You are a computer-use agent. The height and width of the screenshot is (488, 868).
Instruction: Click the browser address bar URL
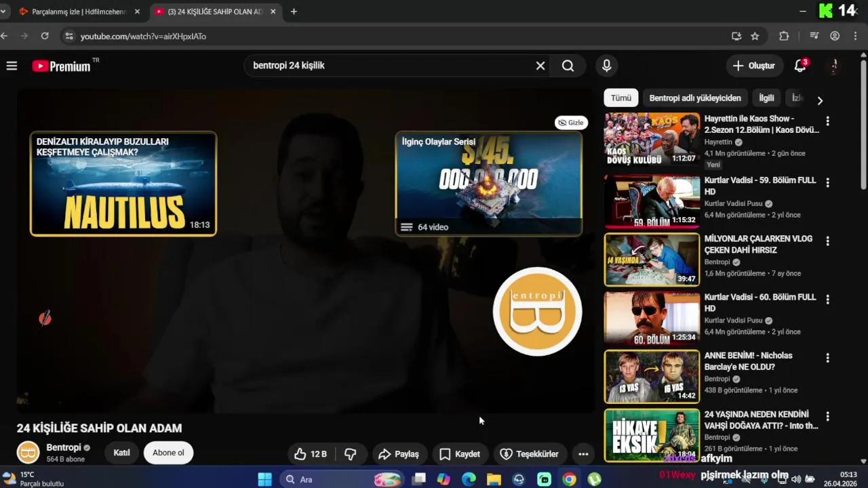click(143, 37)
